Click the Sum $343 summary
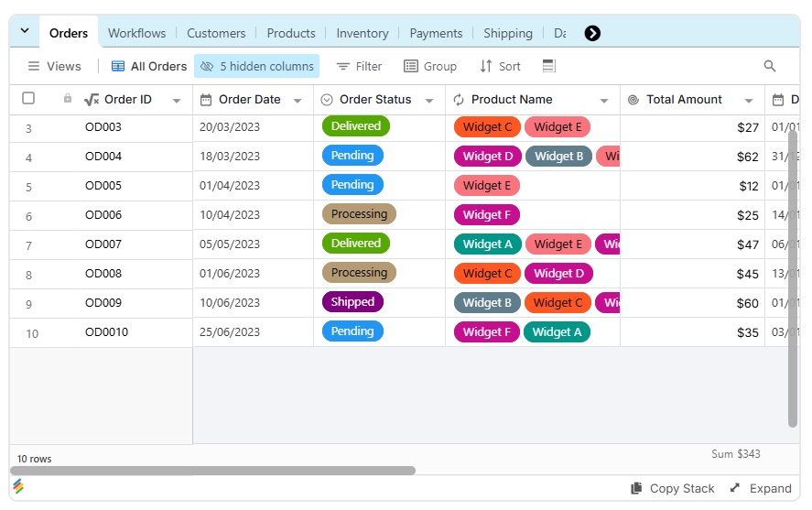The image size is (812, 510). [735, 454]
